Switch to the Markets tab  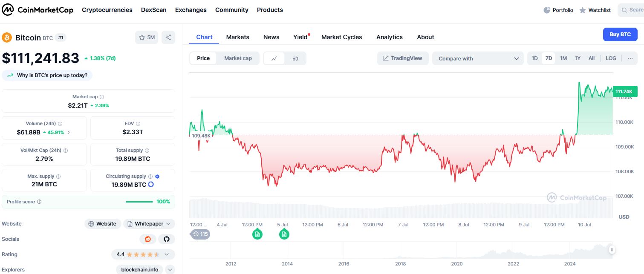(237, 37)
